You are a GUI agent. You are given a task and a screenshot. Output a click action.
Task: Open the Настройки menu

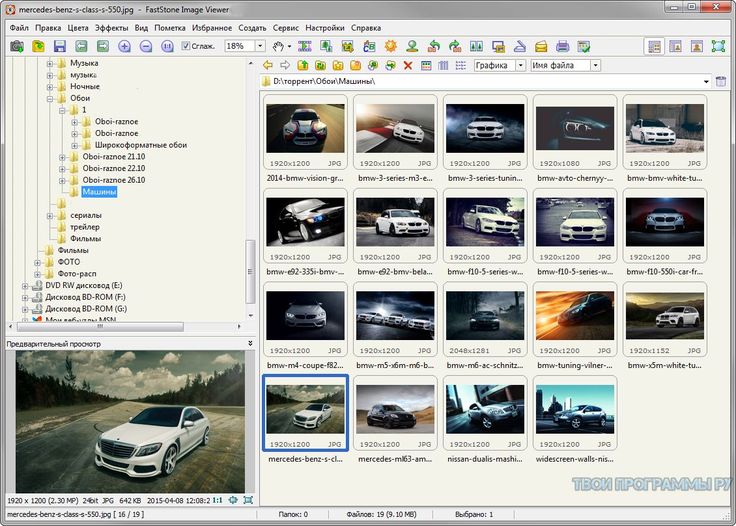(x=324, y=28)
